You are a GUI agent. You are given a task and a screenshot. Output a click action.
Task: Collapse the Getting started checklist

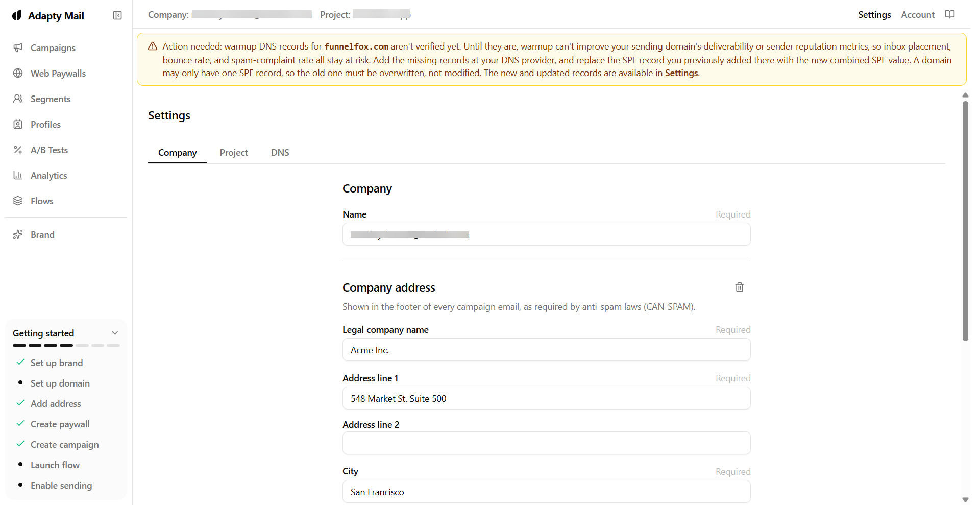click(115, 333)
